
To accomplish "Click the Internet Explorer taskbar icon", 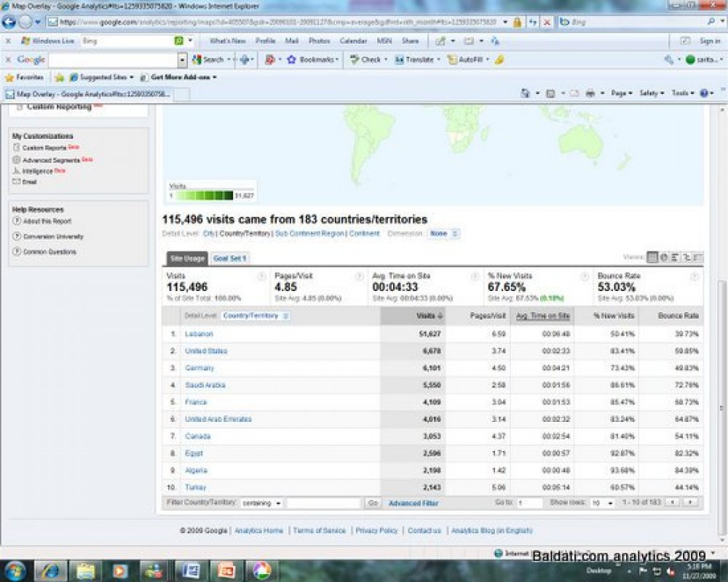I will 51,571.
